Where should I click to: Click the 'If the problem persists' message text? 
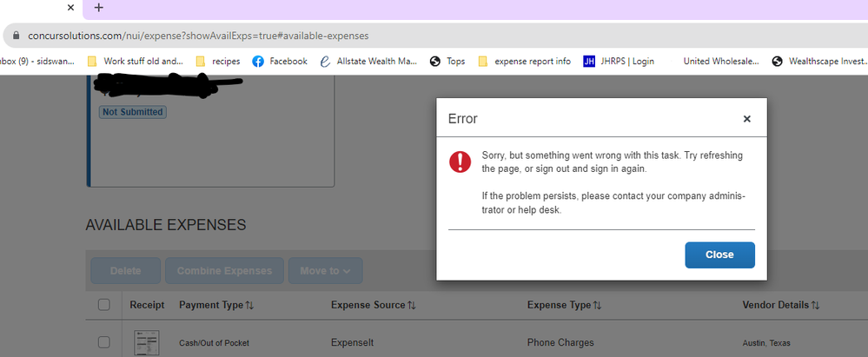click(x=613, y=203)
